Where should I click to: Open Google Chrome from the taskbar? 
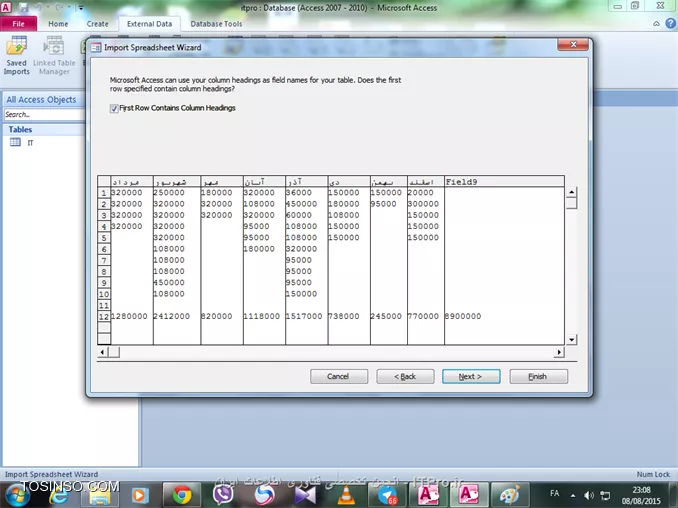[181, 494]
